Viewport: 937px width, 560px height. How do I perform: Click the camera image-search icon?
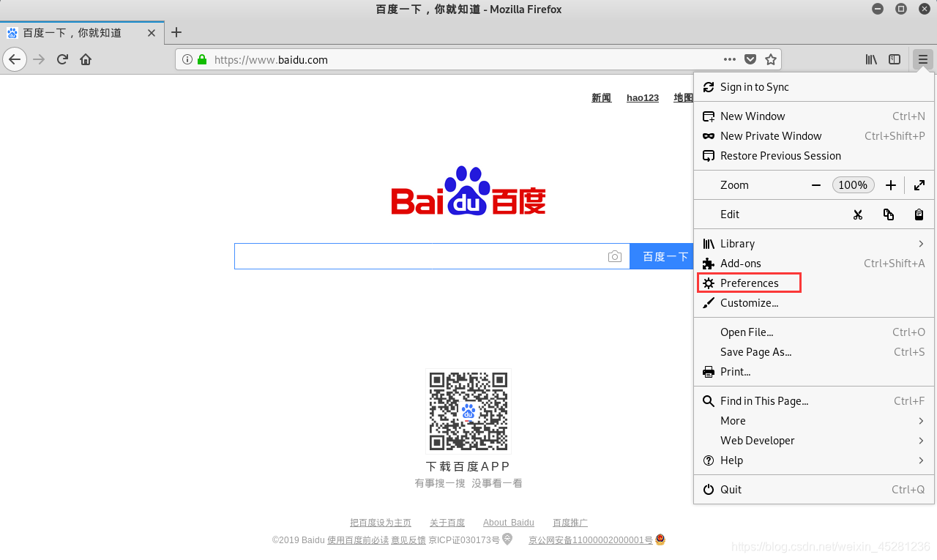click(615, 256)
